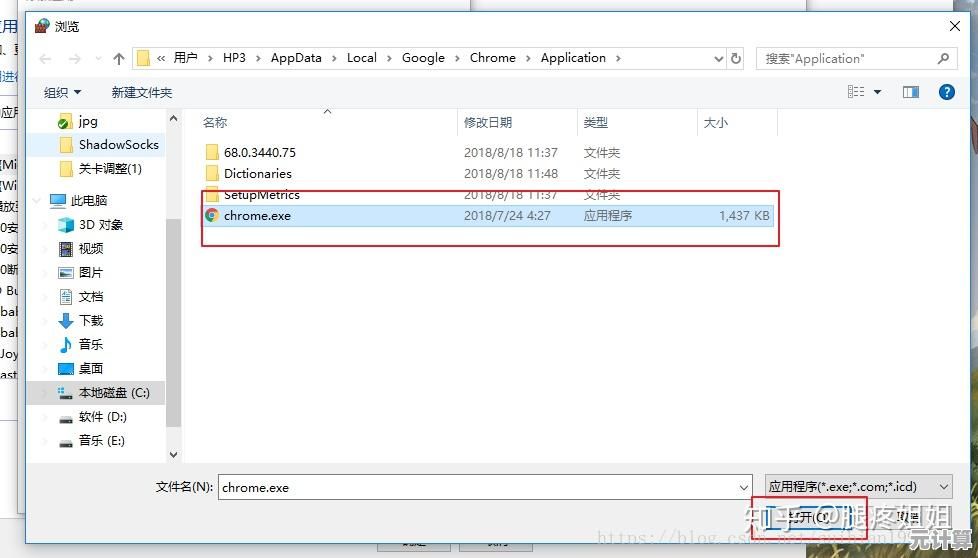Click the help question mark icon
The image size is (978, 558).
point(946,92)
